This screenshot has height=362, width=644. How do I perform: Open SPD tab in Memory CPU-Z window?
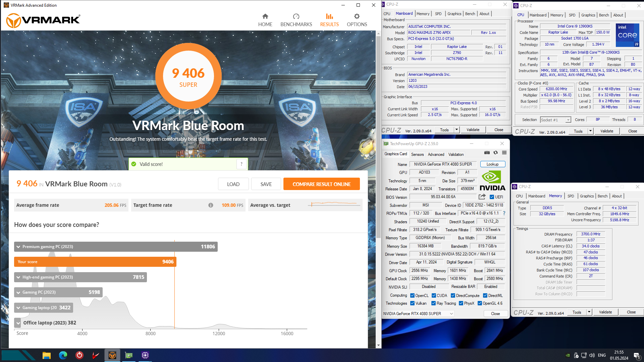571,196
